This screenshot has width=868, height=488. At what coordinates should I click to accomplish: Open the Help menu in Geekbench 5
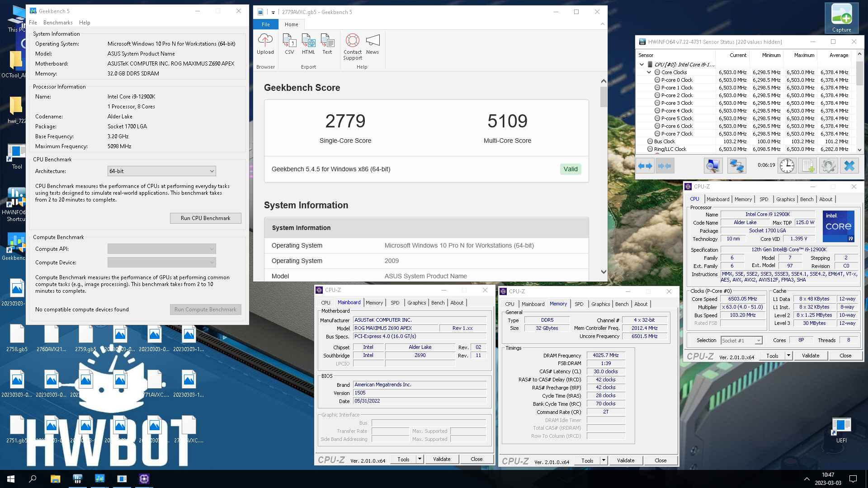(85, 23)
